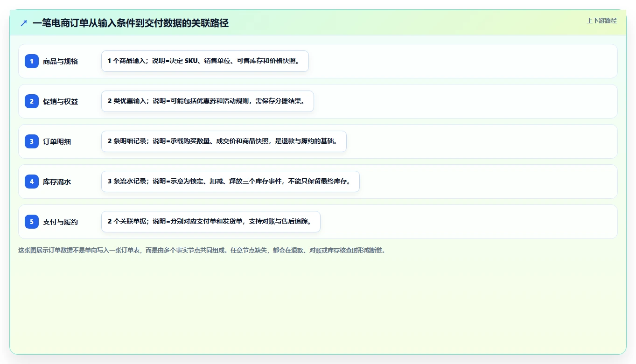Click the 商品与规格 label
The image size is (636, 364).
(60, 61)
